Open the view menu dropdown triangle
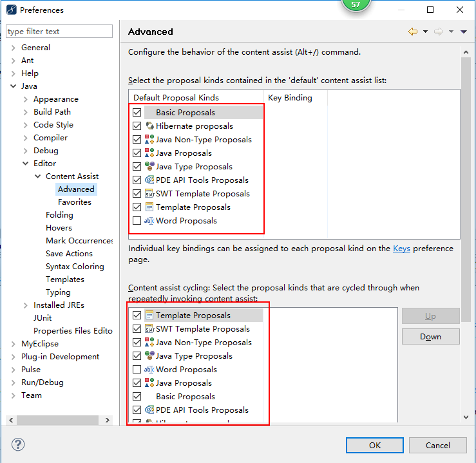Viewport: 476px width, 463px height. point(464,32)
